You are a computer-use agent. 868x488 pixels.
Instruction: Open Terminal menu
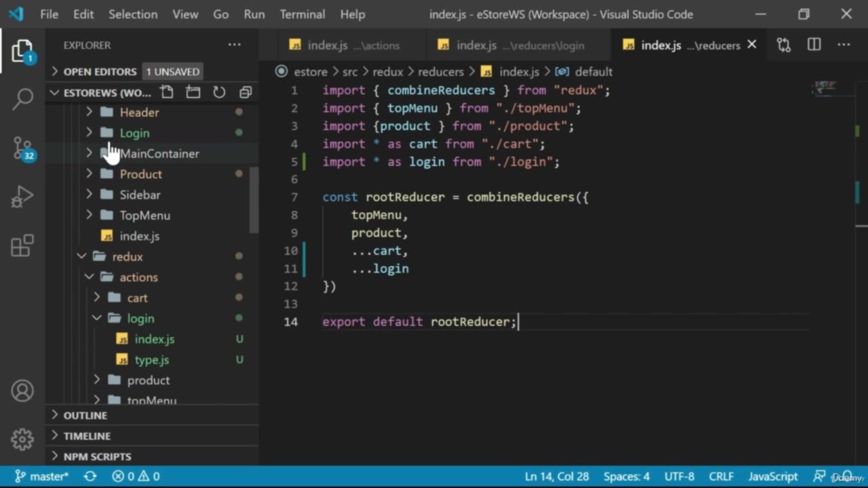pyautogui.click(x=302, y=14)
